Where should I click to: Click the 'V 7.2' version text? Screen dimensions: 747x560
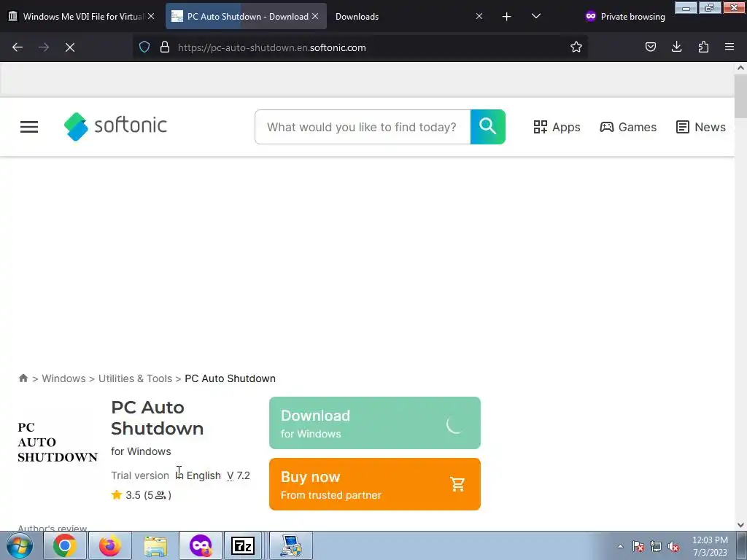[x=239, y=475]
